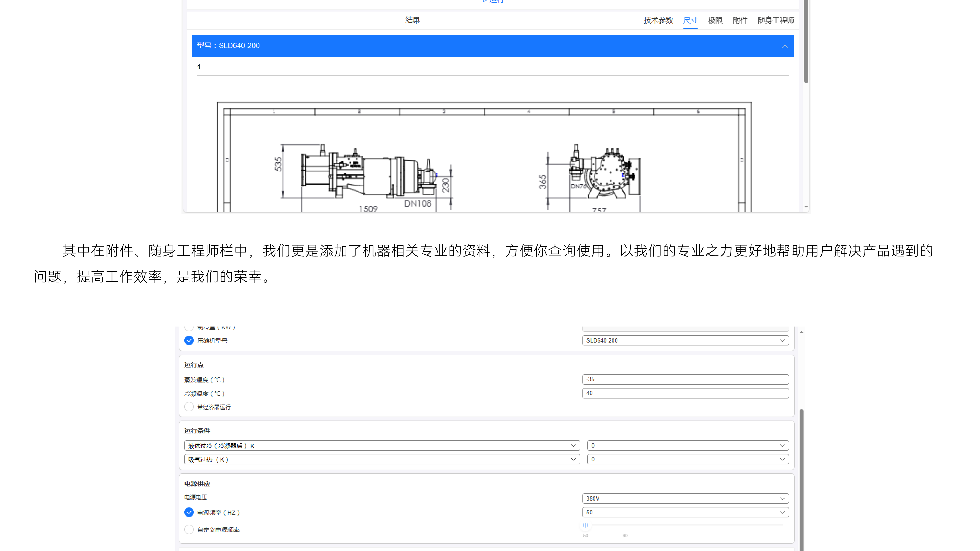
Task: Click the custom frequency slider handle
Action: pos(586,525)
